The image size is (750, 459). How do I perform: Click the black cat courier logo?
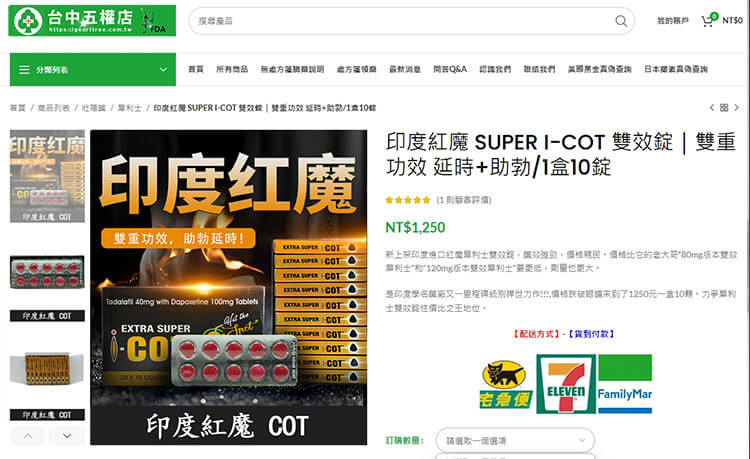coord(505,385)
